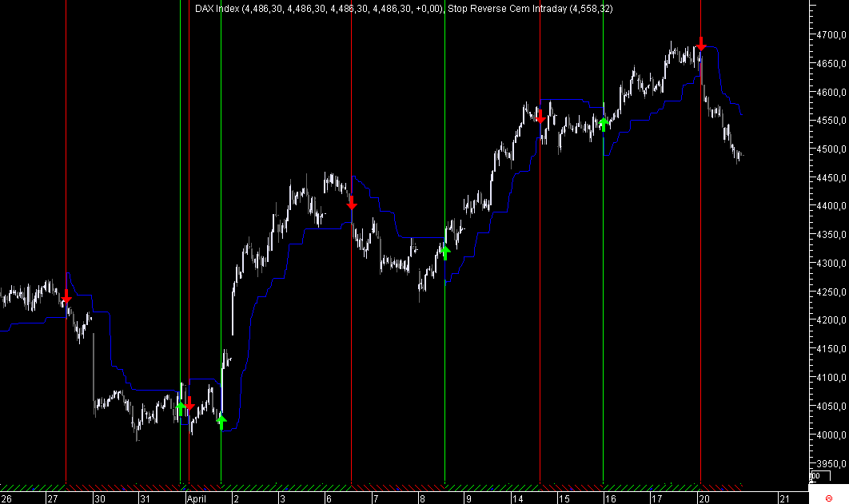Click the green buy arrow before April 16
This screenshot has height=504, width=849.
point(604,124)
